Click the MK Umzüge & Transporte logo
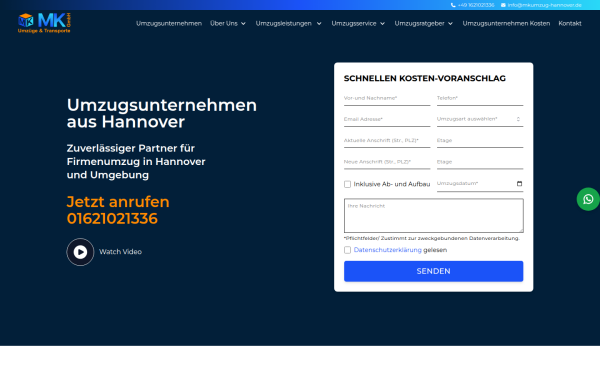 (44, 23)
